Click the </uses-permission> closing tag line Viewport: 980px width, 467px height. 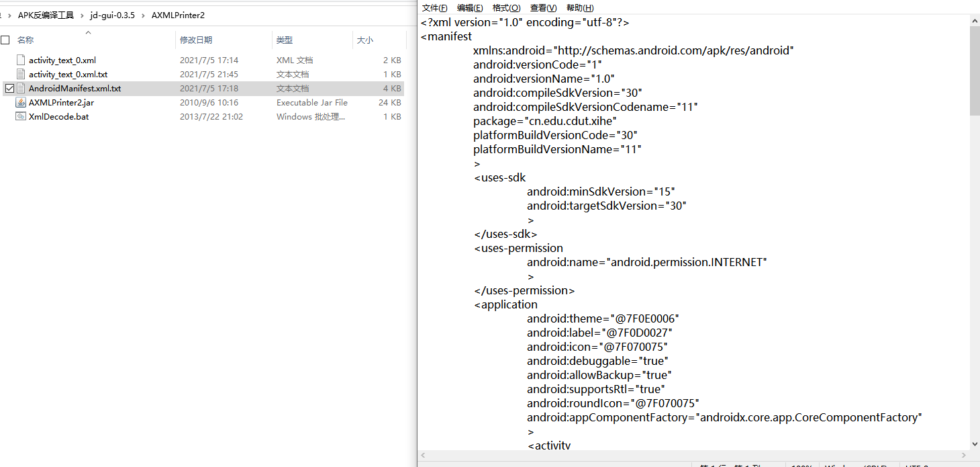(x=524, y=290)
